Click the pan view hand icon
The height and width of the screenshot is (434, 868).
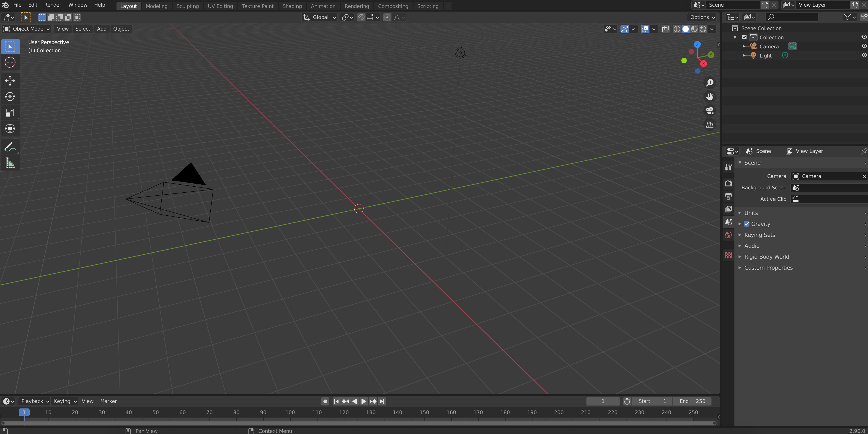710,97
